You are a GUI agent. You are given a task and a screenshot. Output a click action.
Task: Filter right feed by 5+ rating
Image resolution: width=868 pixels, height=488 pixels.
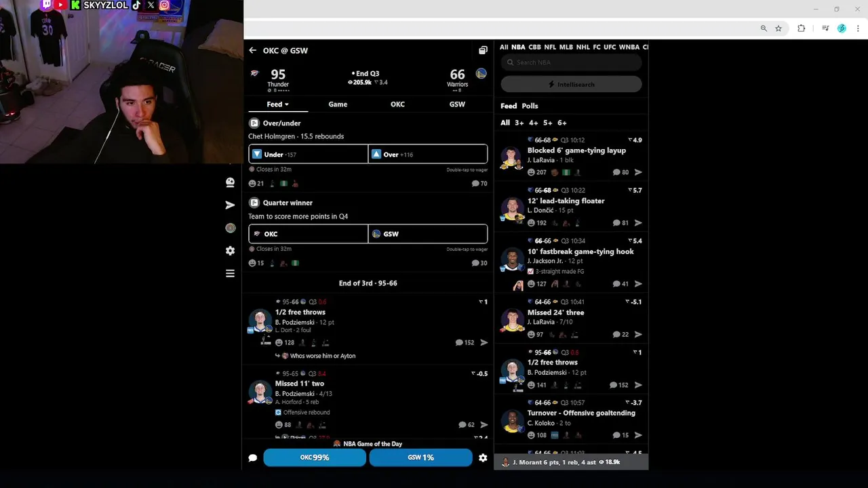coord(547,123)
